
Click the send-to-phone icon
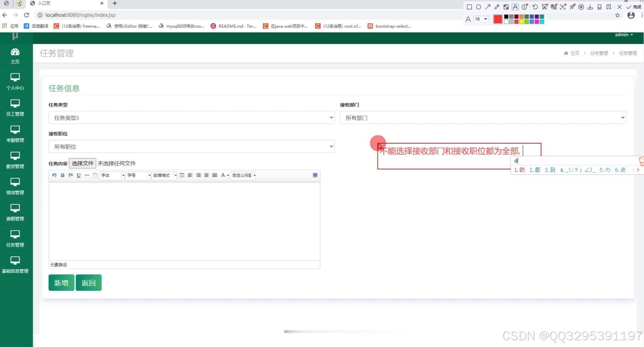point(599,7)
